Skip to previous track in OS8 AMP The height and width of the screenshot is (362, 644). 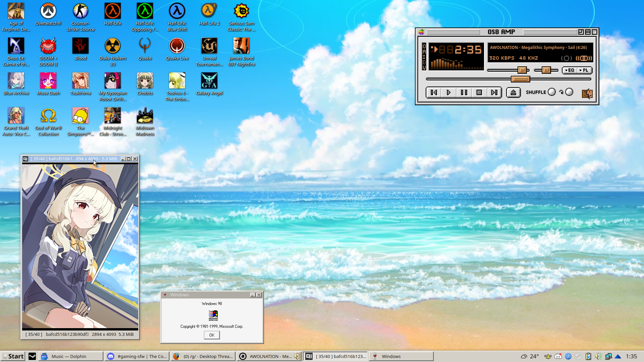(434, 93)
